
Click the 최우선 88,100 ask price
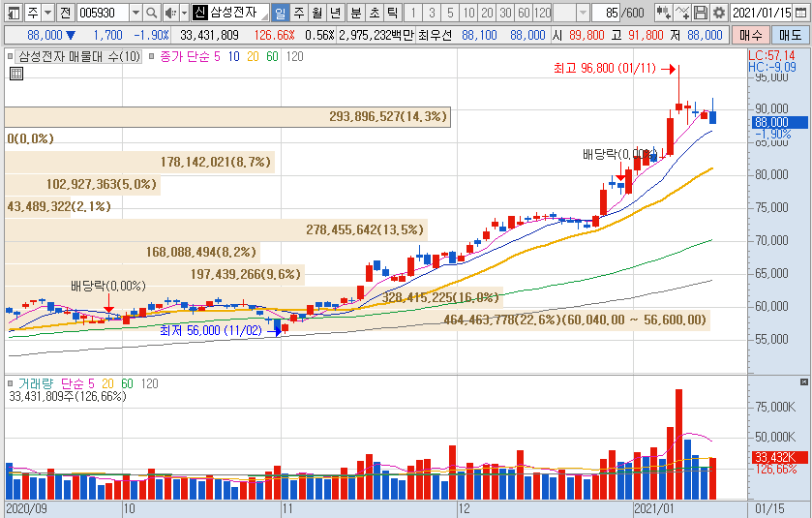pos(479,35)
